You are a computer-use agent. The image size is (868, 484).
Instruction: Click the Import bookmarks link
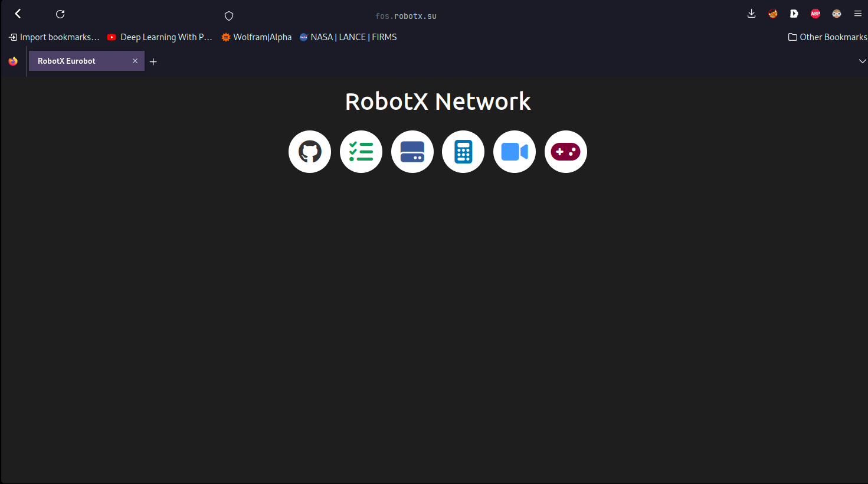[54, 37]
